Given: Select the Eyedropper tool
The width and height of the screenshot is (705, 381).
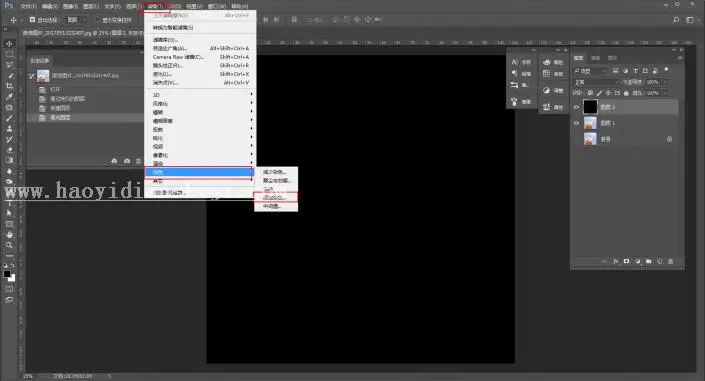Looking at the screenshot, I should [9, 96].
